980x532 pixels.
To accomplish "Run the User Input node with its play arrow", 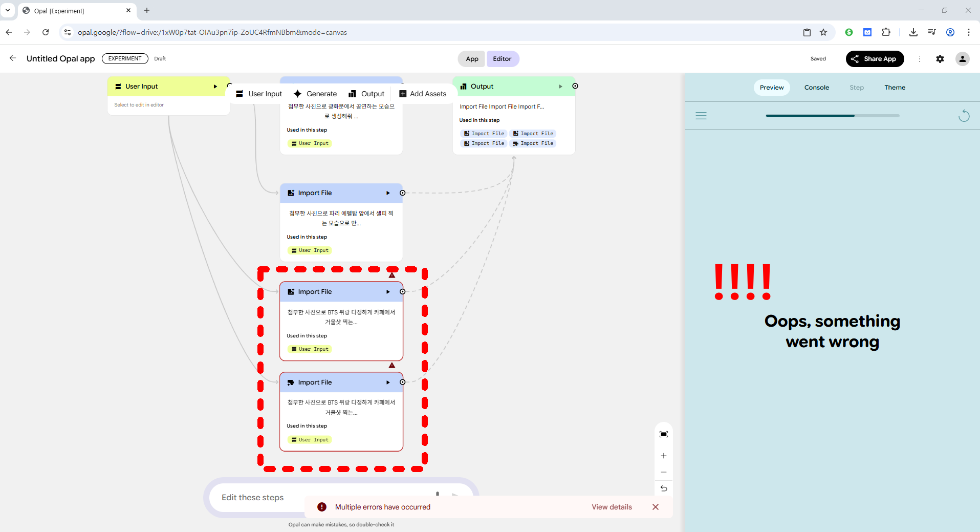I will point(215,87).
